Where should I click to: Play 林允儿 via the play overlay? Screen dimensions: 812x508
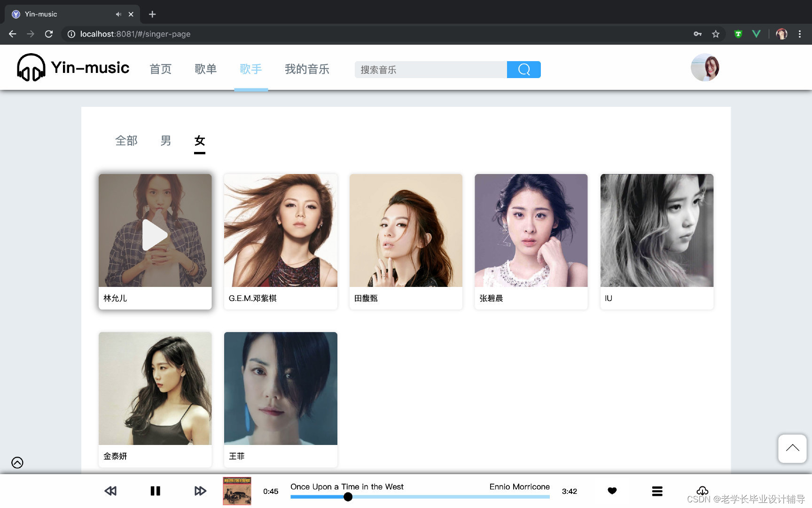(155, 234)
